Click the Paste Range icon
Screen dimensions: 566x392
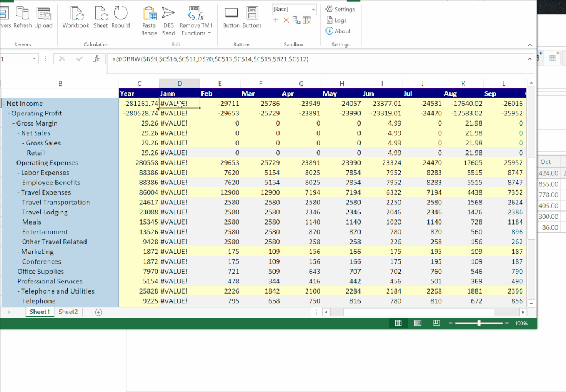[149, 17]
